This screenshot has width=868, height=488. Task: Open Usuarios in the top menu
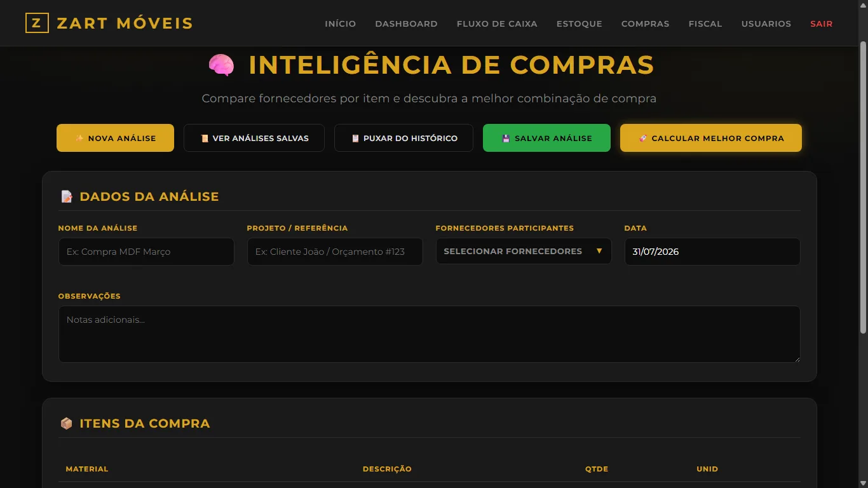[x=766, y=24]
